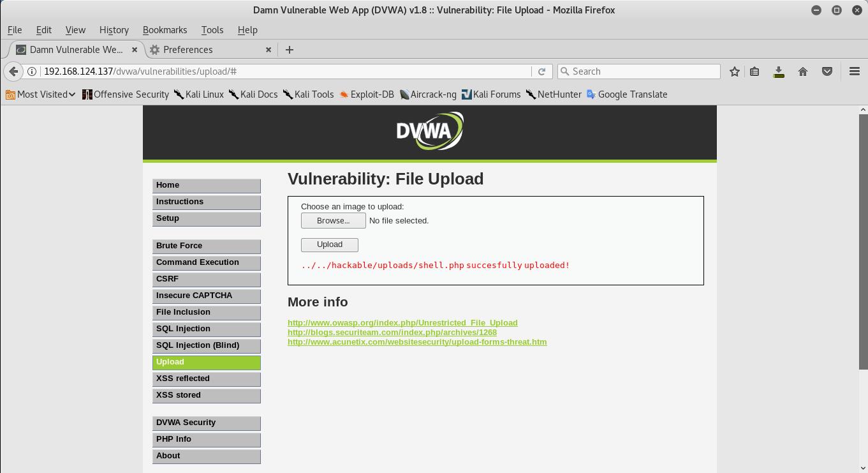Go to the Firefox home page icon
Viewport: 868px width, 473px height.
(803, 71)
